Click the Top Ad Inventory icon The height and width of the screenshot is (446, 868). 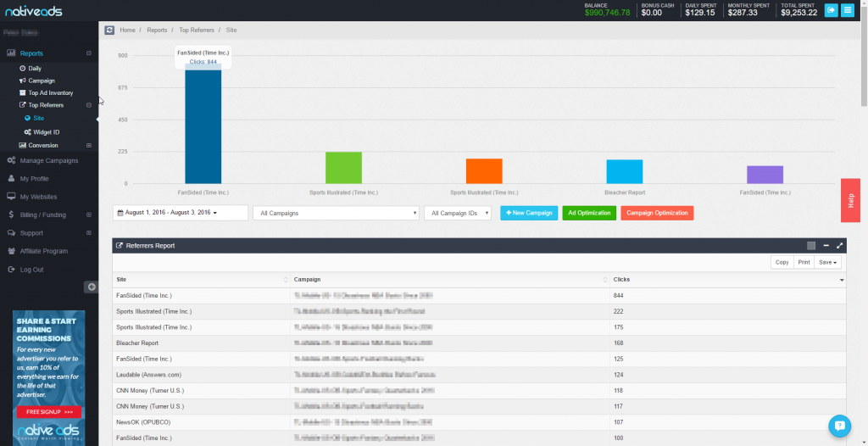point(23,93)
